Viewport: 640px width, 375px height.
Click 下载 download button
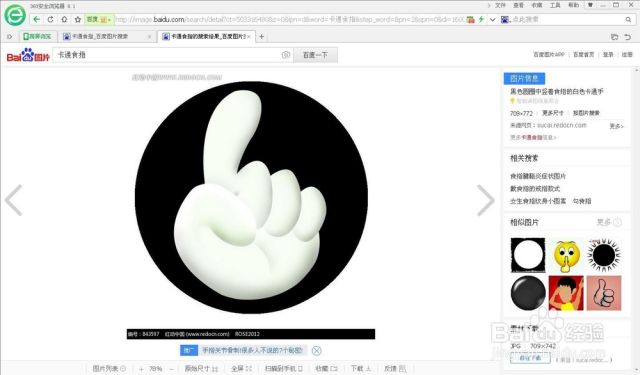point(361,368)
